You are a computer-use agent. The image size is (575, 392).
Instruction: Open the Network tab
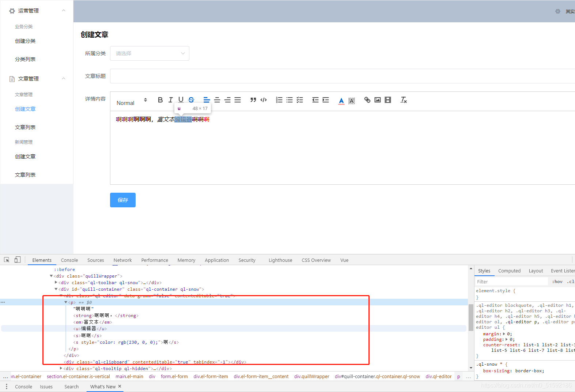(123, 260)
